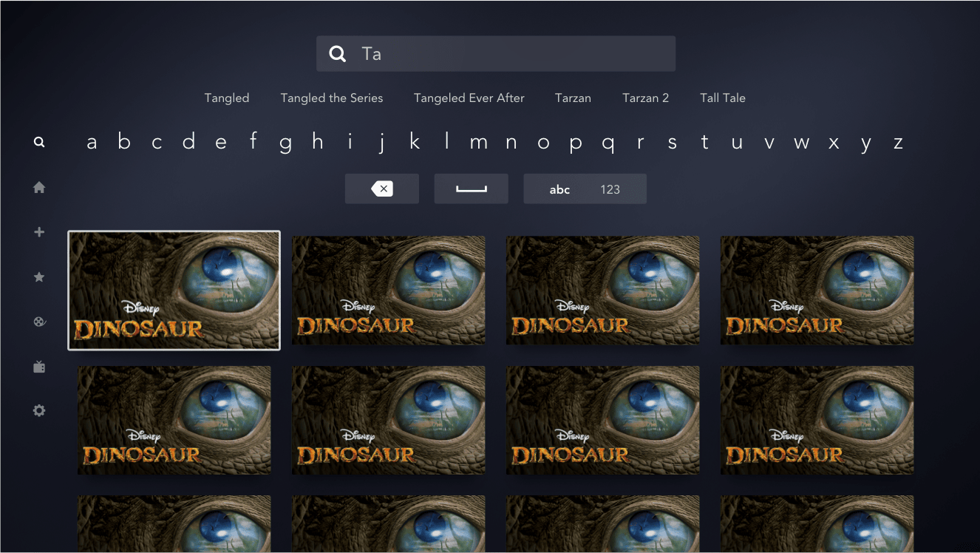
Task: Choose the Tarzan suggestion
Action: (x=573, y=98)
